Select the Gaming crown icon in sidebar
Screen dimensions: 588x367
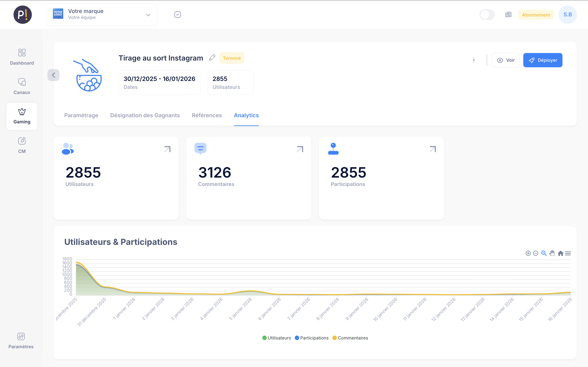22,112
